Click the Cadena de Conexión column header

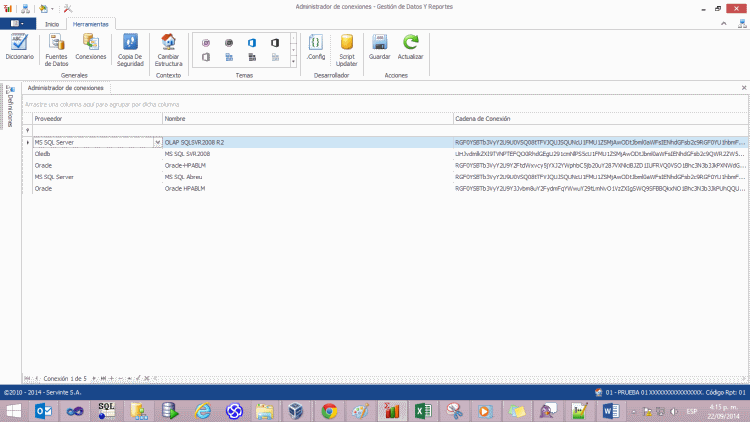click(600, 118)
